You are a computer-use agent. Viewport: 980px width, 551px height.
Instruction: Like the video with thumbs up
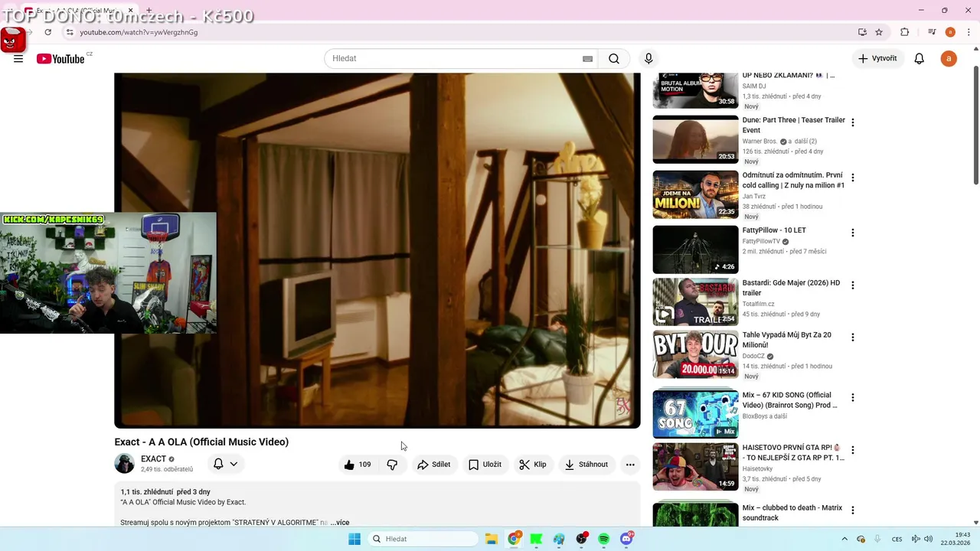(x=358, y=465)
